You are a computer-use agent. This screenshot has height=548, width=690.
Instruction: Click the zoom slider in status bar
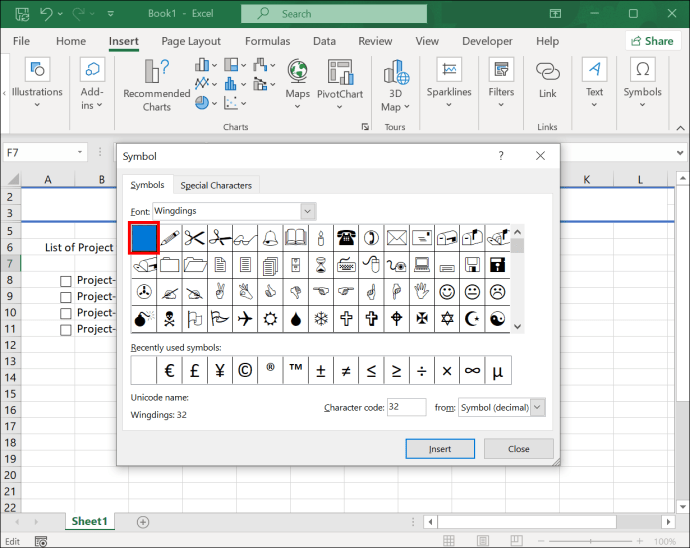click(x=591, y=541)
